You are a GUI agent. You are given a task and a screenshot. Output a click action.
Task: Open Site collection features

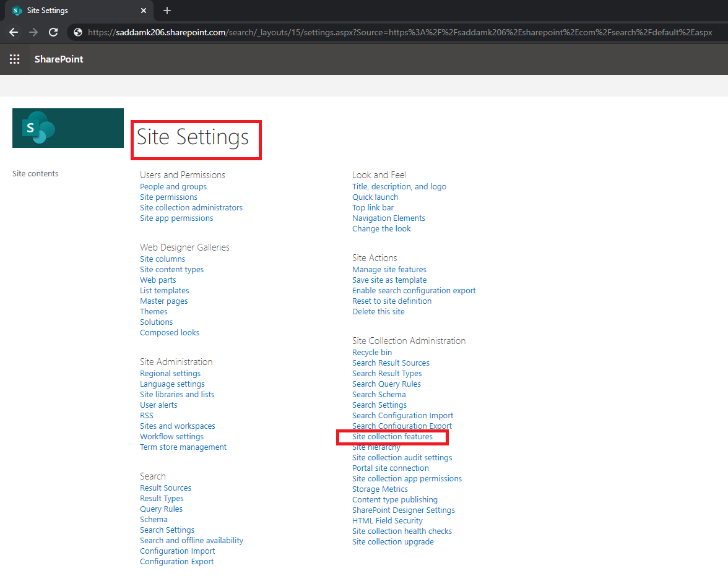[x=392, y=437]
